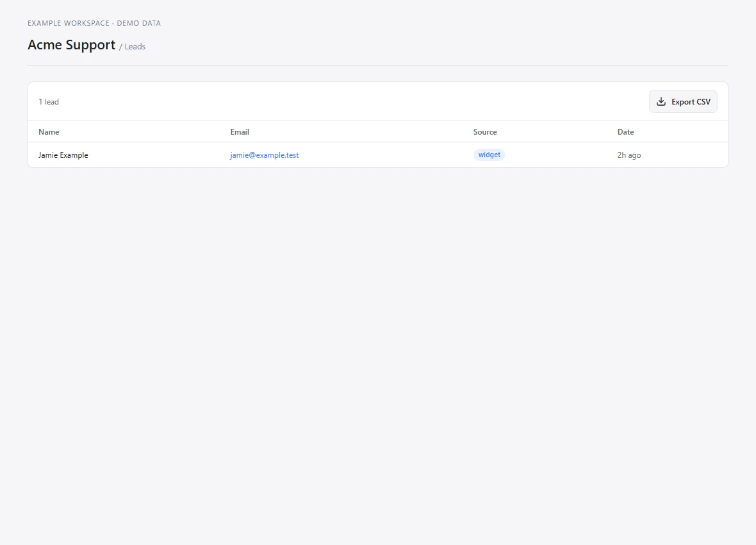
Task: Click the Jamie Example name cell
Action: coord(63,155)
